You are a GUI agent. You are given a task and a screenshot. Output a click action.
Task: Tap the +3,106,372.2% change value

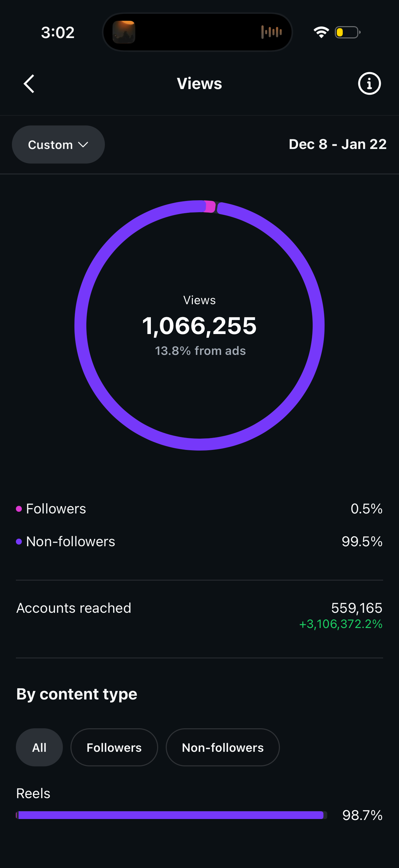tap(341, 624)
